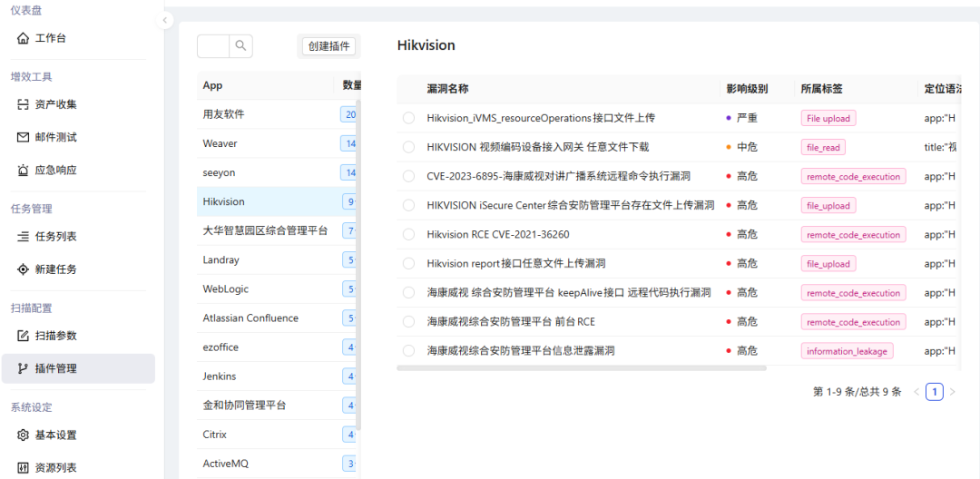This screenshot has width=980, height=479.
Task: Click the magnifier search icon button
Action: (241, 46)
